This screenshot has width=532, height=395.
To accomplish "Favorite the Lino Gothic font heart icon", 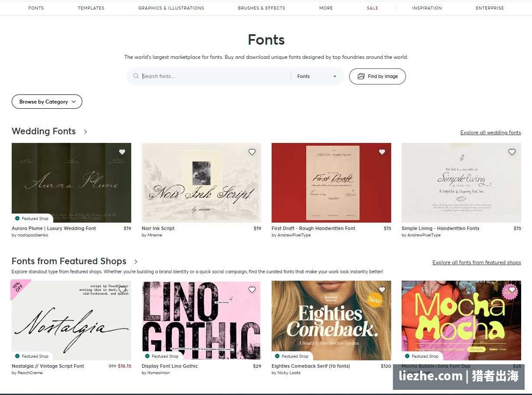I will 252,290.
